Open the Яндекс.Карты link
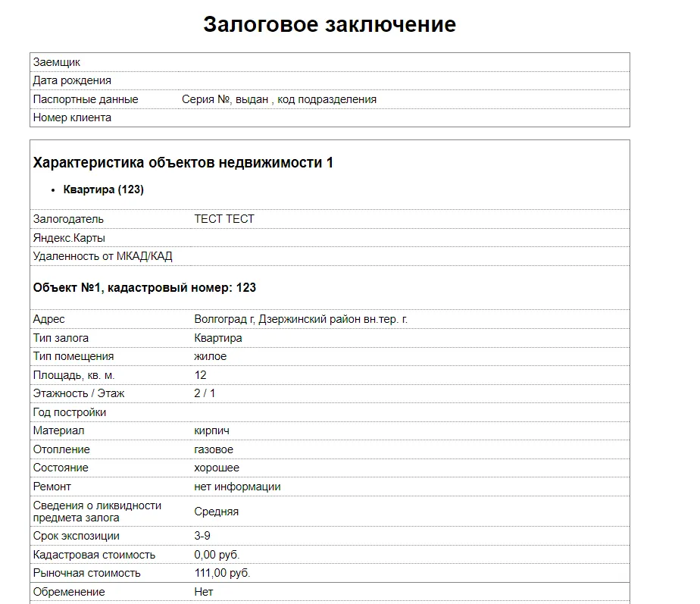The image size is (700, 604). (x=64, y=237)
